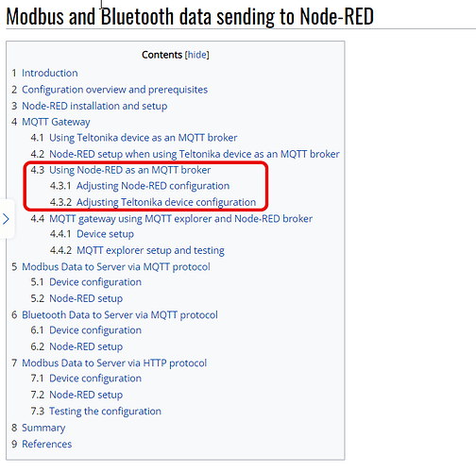This screenshot has width=476, height=472.
Task: Open the Introduction section link
Action: [49, 73]
